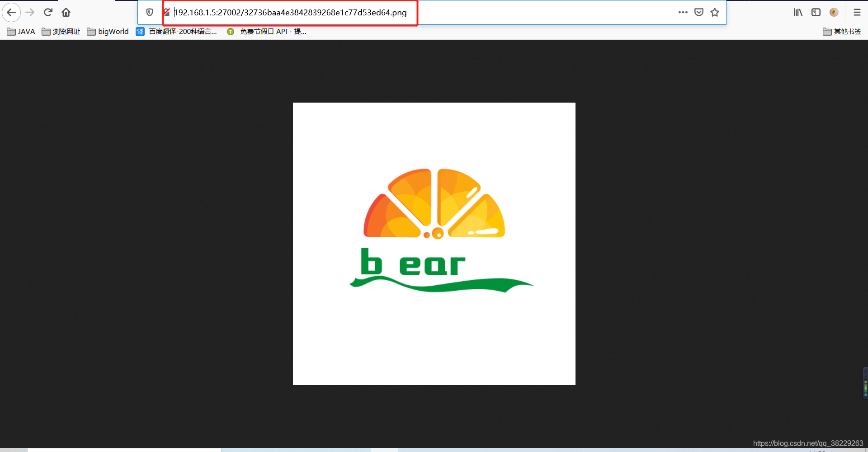The width and height of the screenshot is (868, 452).
Task: Open the 百度翻译 bookmark
Action: point(177,31)
